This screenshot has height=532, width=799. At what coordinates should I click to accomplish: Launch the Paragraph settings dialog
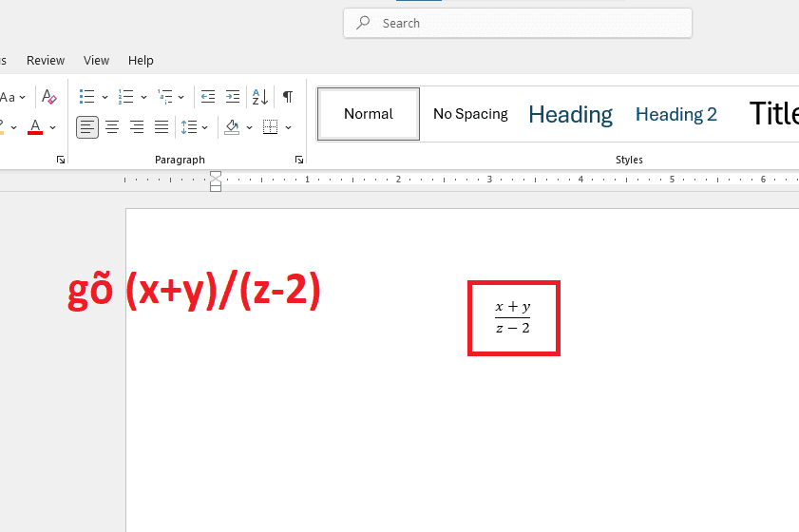[299, 160]
